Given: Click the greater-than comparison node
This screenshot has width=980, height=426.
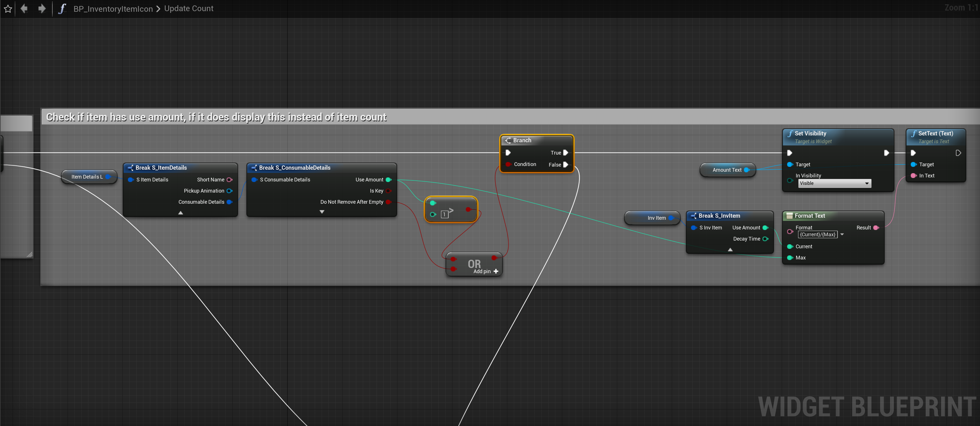Looking at the screenshot, I should tap(450, 210).
